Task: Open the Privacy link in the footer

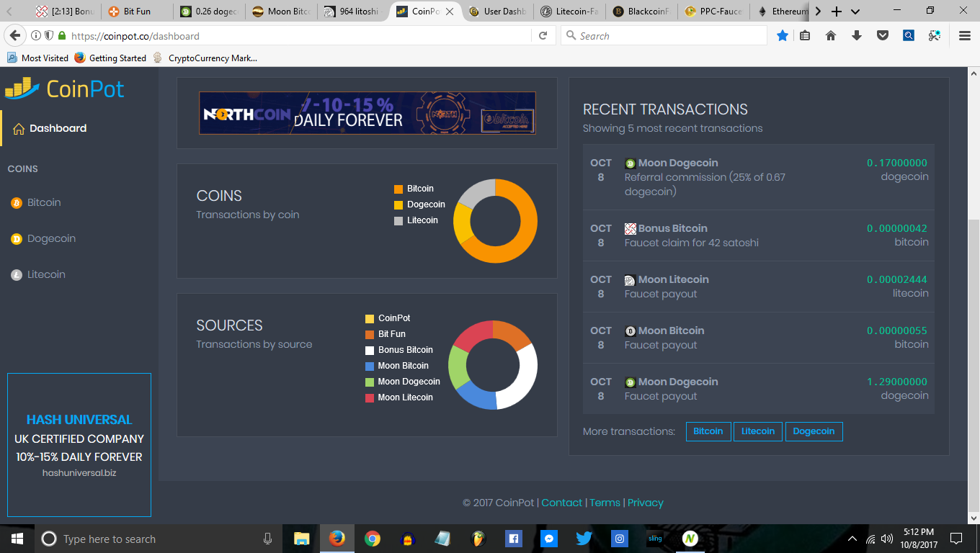Action: [x=646, y=503]
